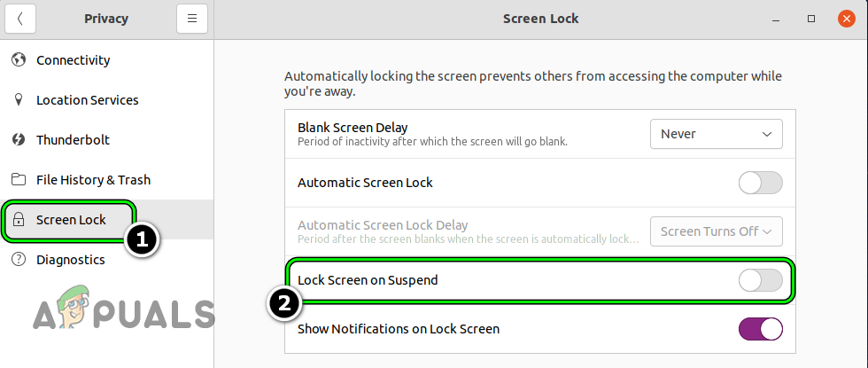Maximize the Settings window
The height and width of the screenshot is (368, 868).
[811, 19]
